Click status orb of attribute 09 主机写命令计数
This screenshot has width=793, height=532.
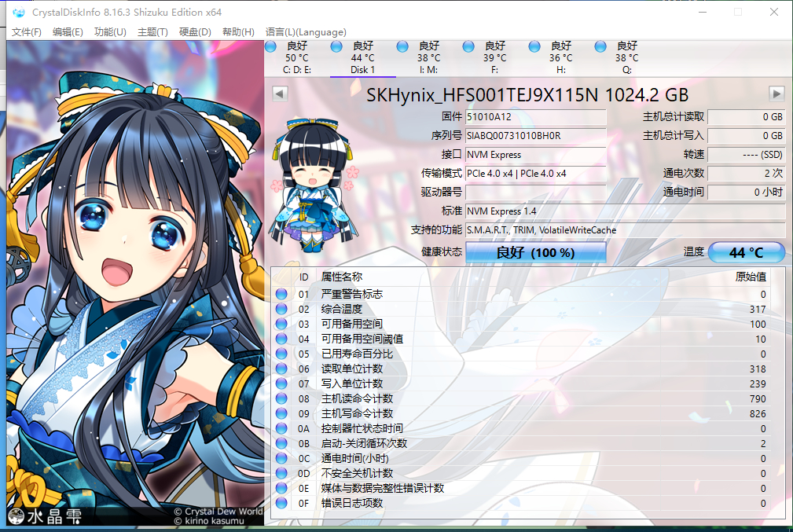281,413
